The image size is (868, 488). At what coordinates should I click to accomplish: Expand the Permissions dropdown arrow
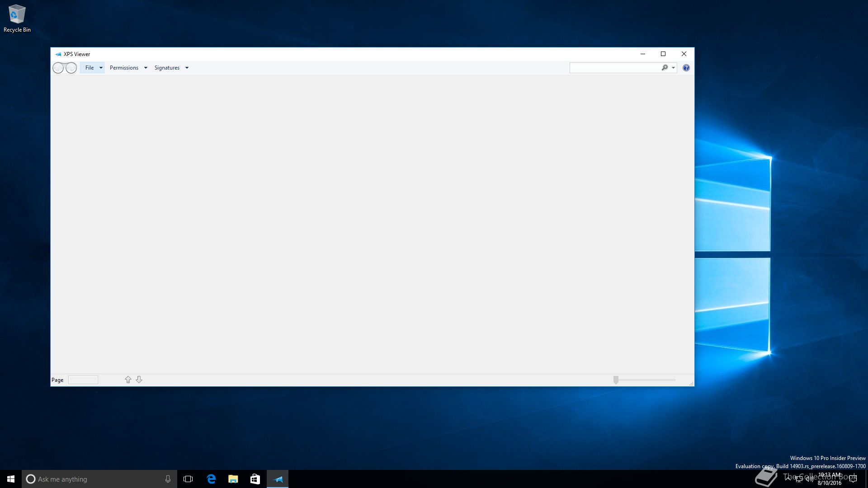tap(146, 68)
